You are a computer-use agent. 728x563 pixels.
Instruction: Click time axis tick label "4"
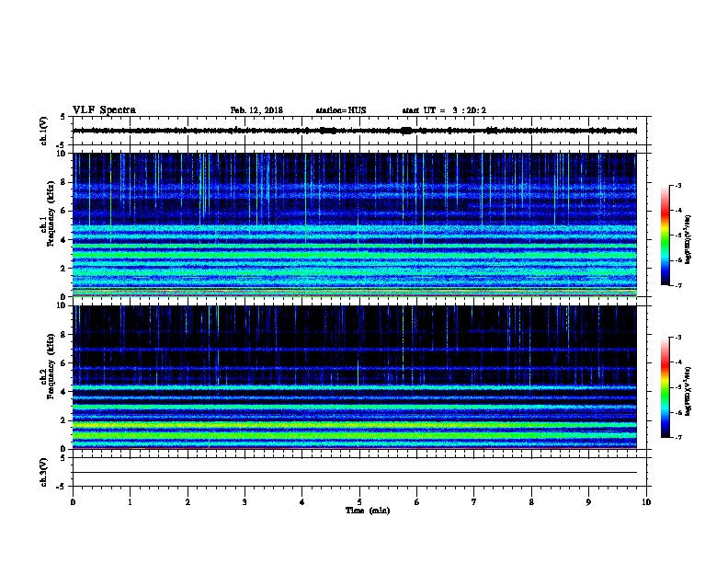click(302, 502)
